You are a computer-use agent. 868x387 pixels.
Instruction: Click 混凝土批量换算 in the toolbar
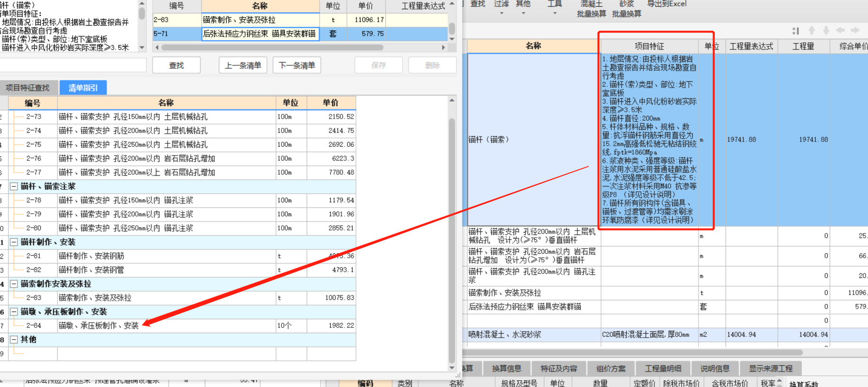tap(591, 9)
